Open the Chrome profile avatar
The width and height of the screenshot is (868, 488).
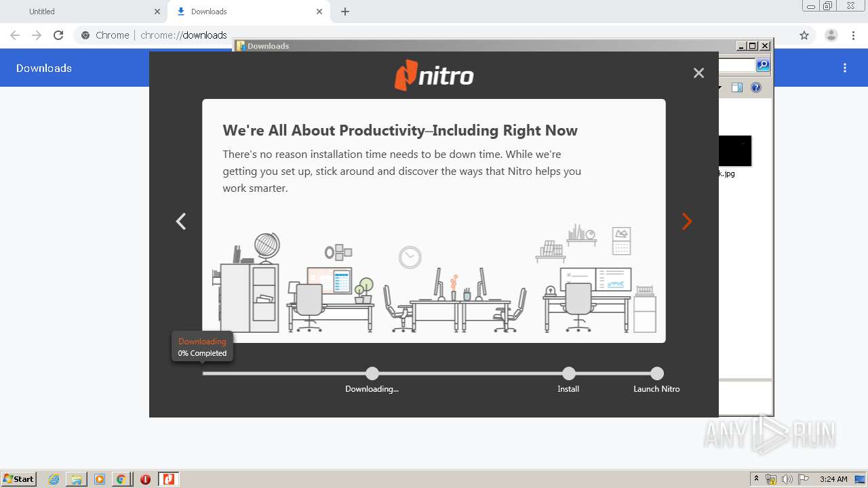point(831,35)
